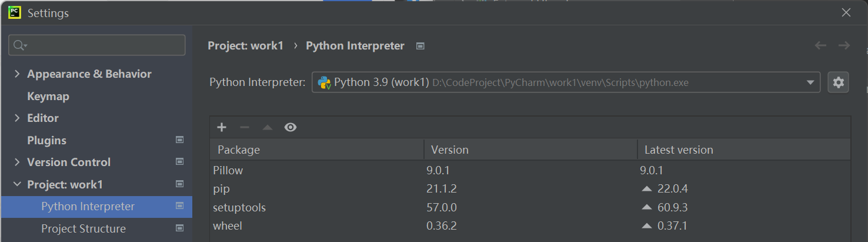This screenshot has width=868, height=242.
Task: Select the setuptools package row
Action: pyautogui.click(x=530, y=207)
